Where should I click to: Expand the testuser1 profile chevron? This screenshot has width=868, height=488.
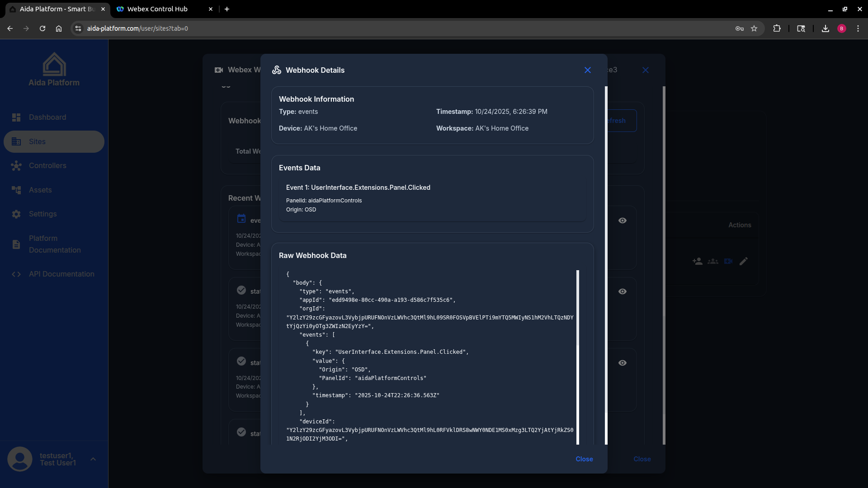pyautogui.click(x=94, y=459)
